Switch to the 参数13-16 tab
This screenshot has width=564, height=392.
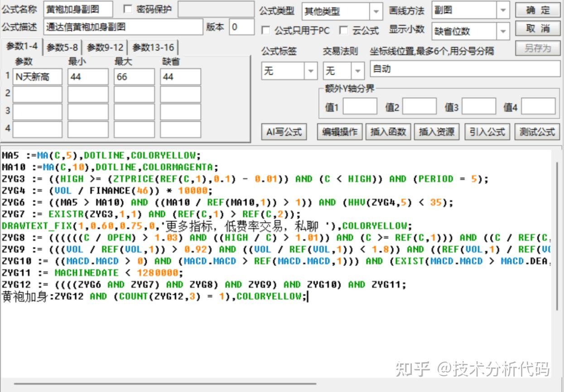coord(153,47)
